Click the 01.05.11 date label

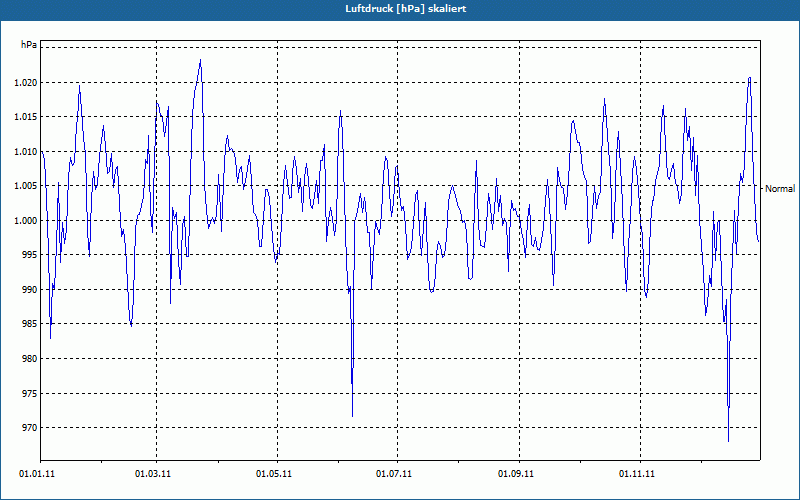click(273, 474)
